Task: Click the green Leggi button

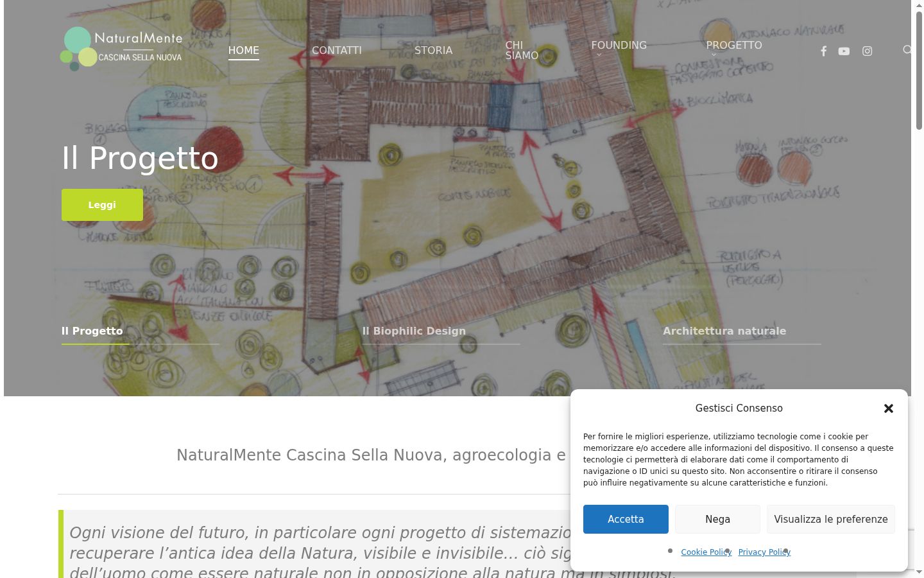Action: pos(102,205)
